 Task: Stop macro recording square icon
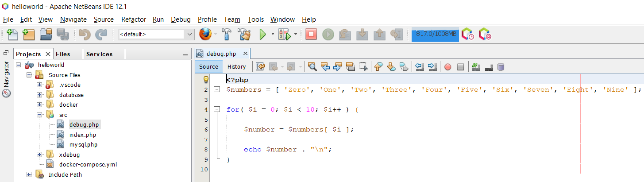point(461,67)
